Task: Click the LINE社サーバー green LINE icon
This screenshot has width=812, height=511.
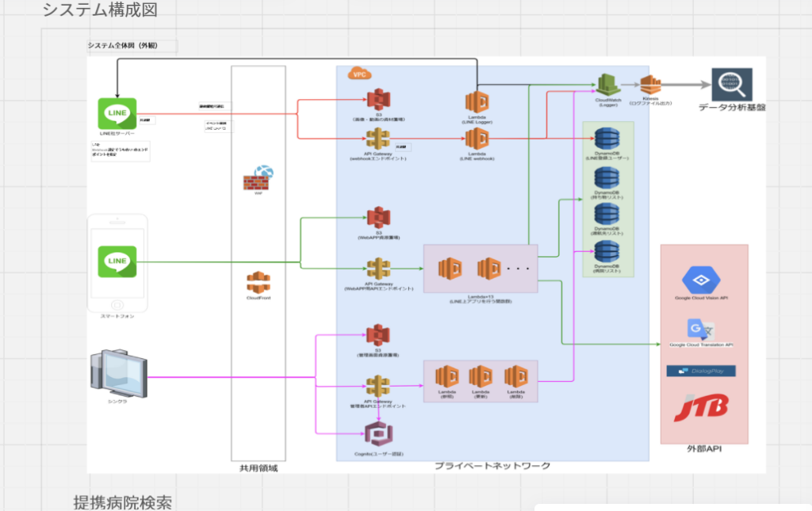Action: tap(117, 113)
